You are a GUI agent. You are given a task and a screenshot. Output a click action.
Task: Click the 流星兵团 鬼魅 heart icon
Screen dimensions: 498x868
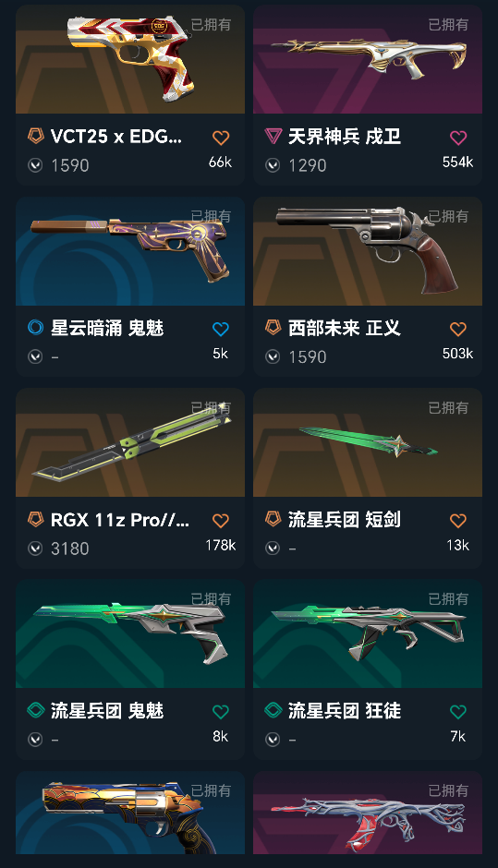pos(221,712)
